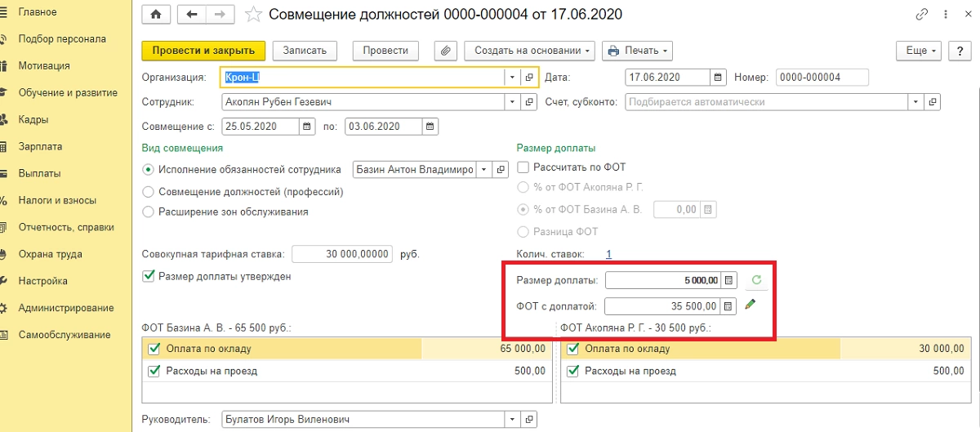
Task: Select Расширение зон обслуживания option
Action: [148, 212]
